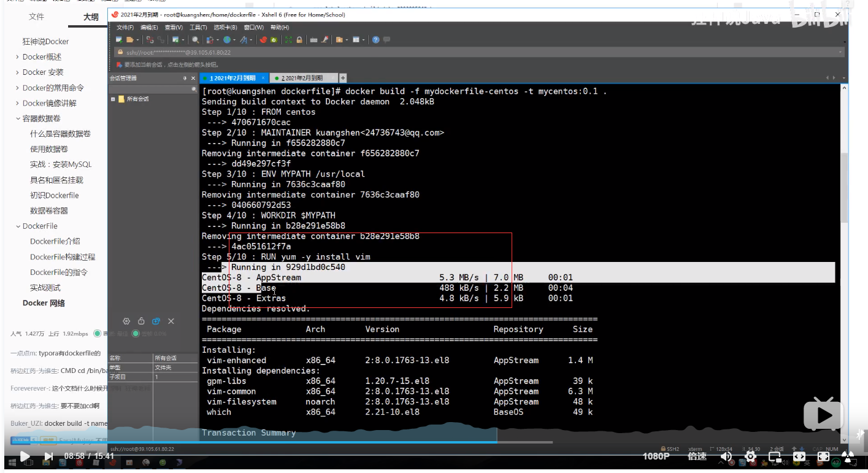Collapse the 容器数据卷 outline section
This screenshot has height=473, width=868.
[17, 118]
